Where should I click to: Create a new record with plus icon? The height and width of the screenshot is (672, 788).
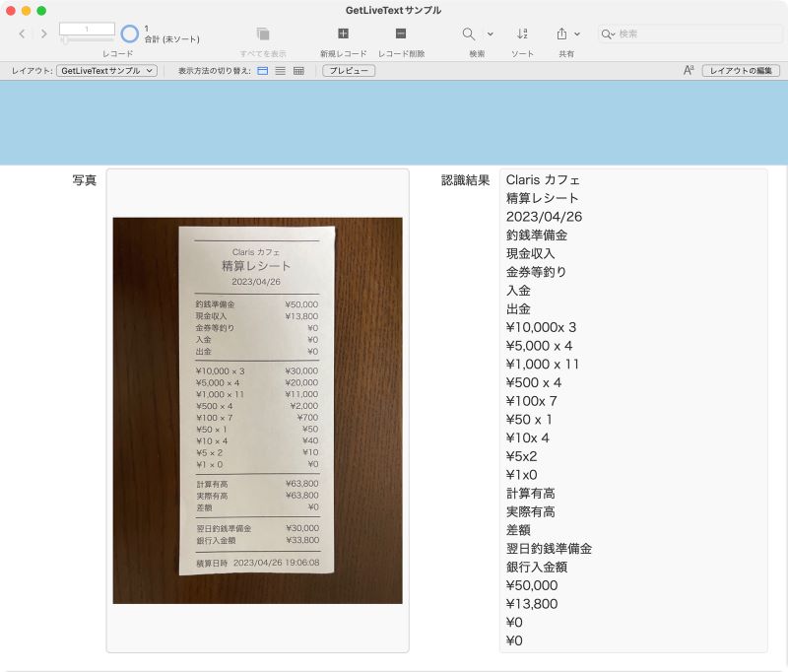(343, 34)
